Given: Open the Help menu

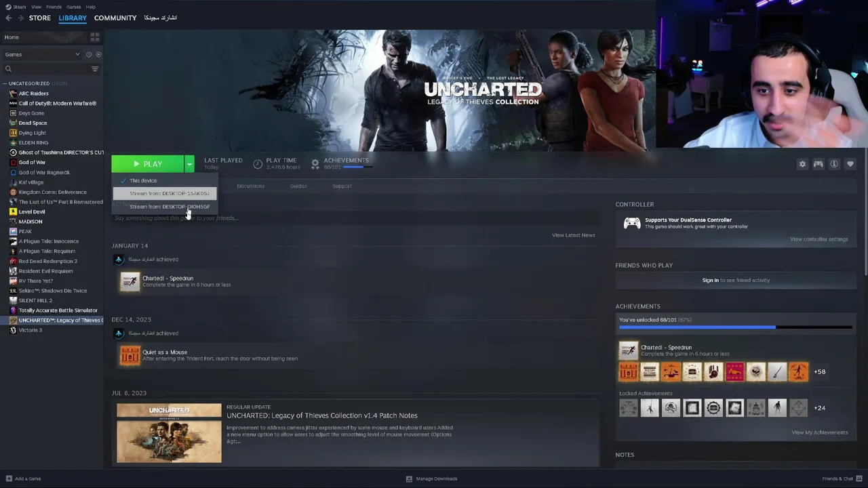Looking at the screenshot, I should click(x=91, y=7).
